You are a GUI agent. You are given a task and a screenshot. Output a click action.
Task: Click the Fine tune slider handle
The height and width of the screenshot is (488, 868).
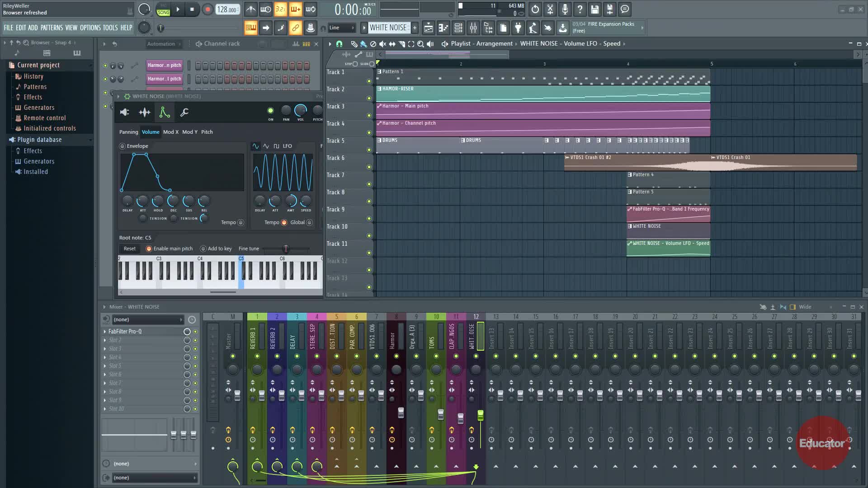[x=286, y=249]
